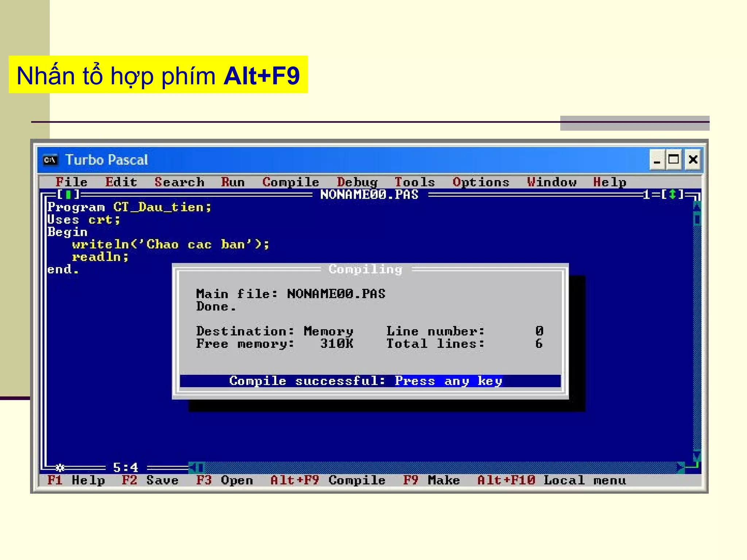Click the editor window close box
This screenshot has height=560, width=747.
pyautogui.click(x=68, y=194)
